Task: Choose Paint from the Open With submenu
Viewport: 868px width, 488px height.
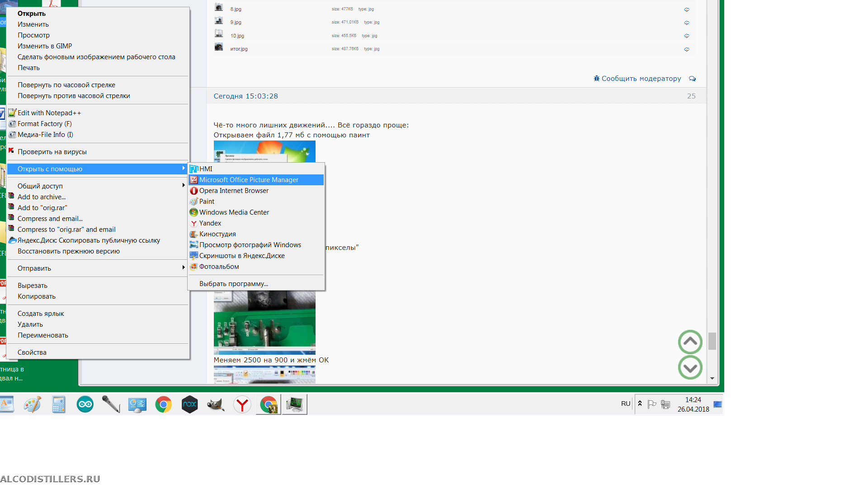Action: (207, 202)
